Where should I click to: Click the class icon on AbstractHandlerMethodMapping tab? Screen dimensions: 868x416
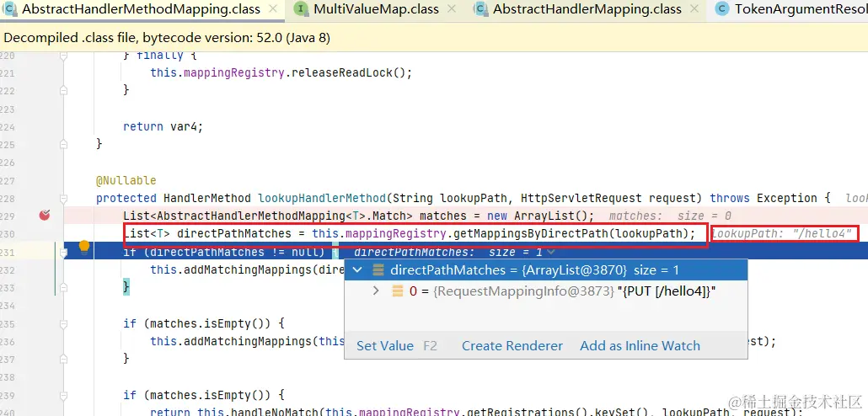(x=10, y=9)
